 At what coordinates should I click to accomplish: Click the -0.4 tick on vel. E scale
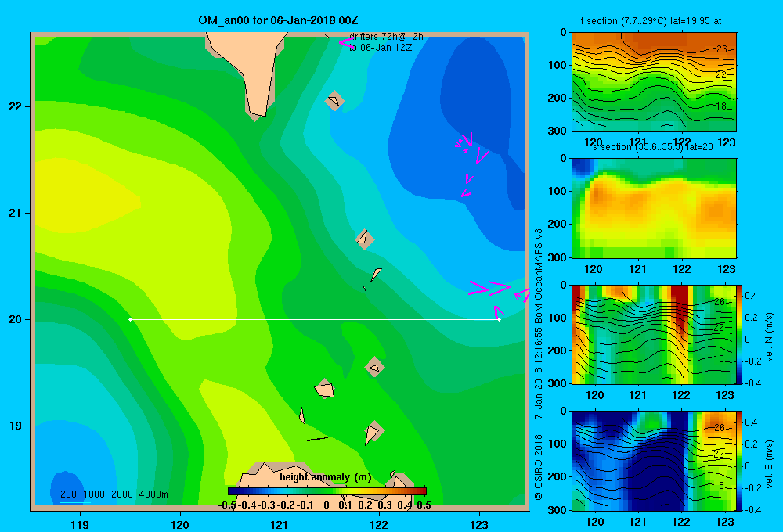[x=751, y=509]
